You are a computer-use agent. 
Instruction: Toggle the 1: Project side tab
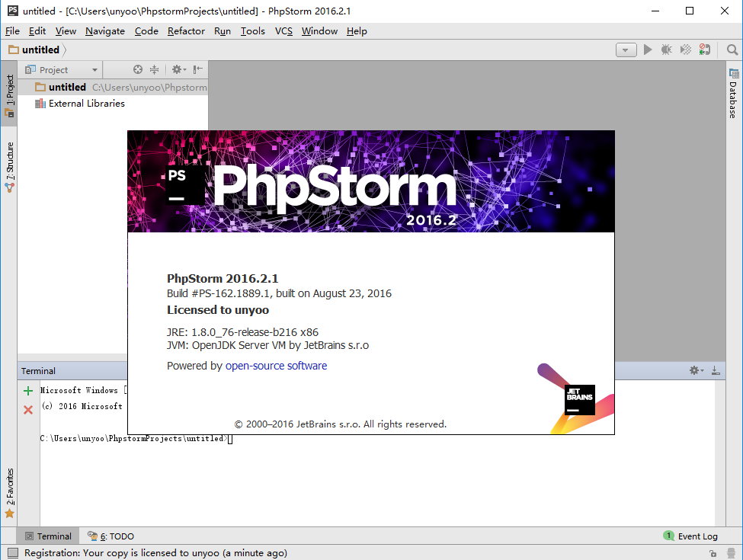[x=9, y=94]
